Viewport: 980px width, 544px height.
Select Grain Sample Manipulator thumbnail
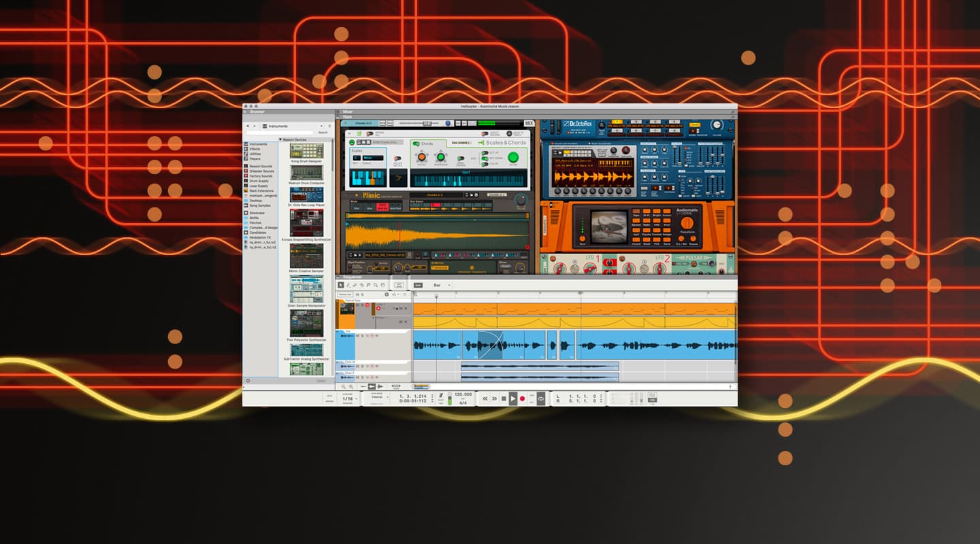click(306, 288)
